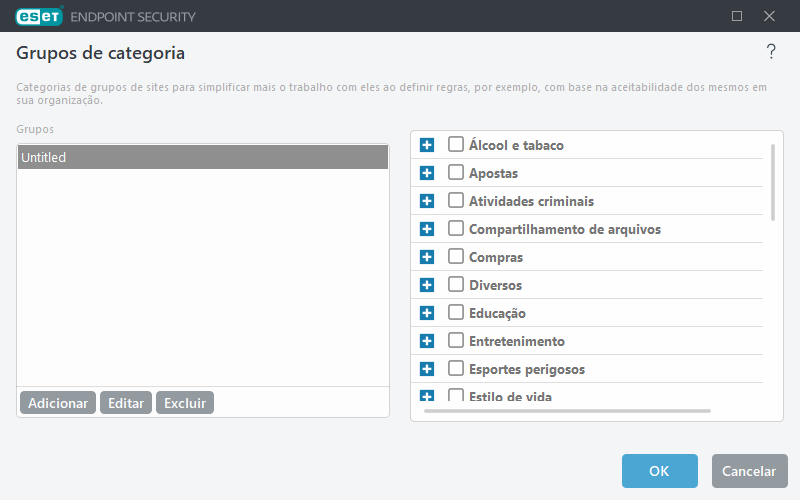800x500 pixels.
Task: Select the Diversos checkbox
Action: click(x=456, y=284)
